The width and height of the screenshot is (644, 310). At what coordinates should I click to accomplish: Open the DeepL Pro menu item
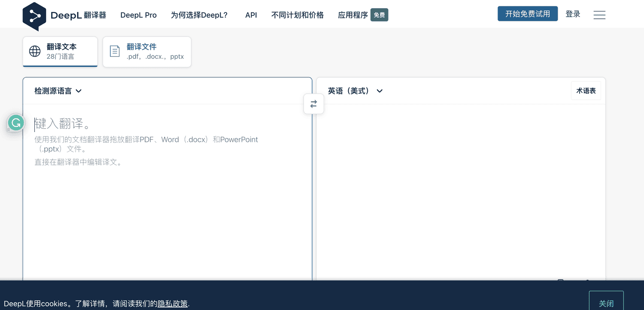pyautogui.click(x=138, y=15)
